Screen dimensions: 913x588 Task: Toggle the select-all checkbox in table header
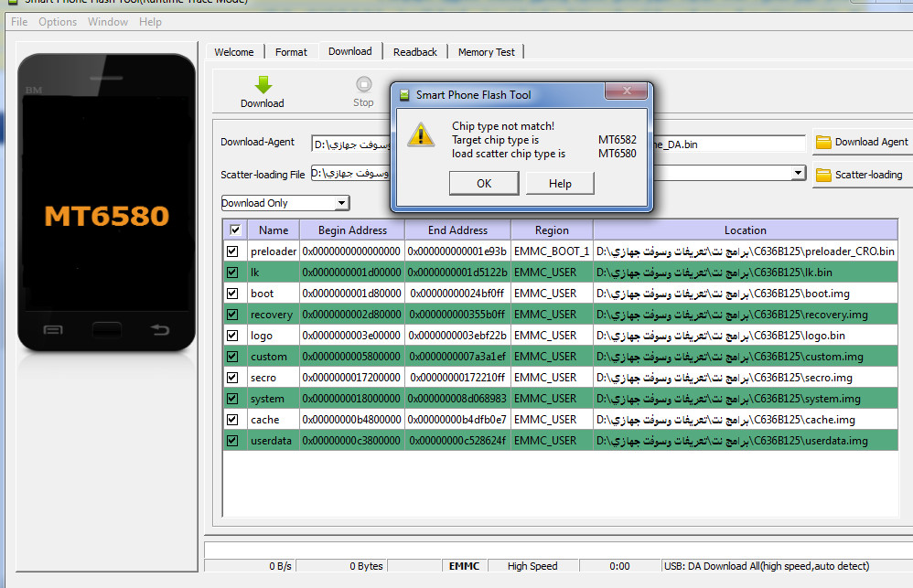pyautogui.click(x=235, y=230)
